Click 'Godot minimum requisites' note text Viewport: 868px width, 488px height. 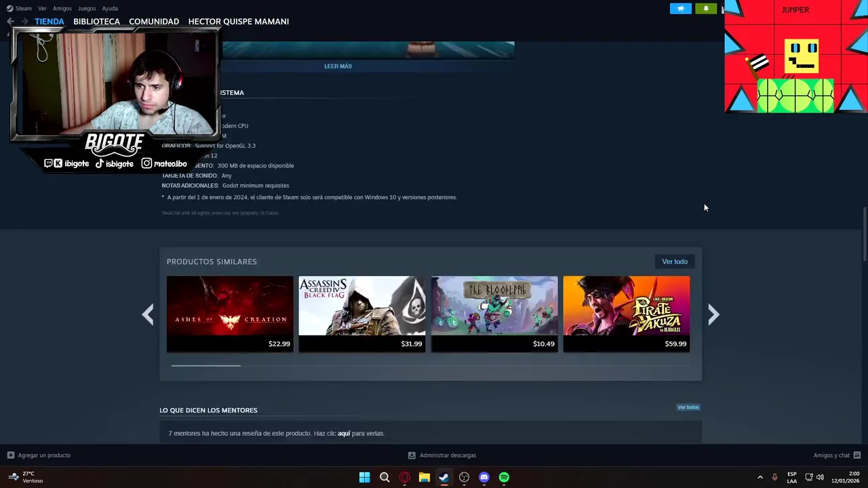pyautogui.click(x=256, y=186)
